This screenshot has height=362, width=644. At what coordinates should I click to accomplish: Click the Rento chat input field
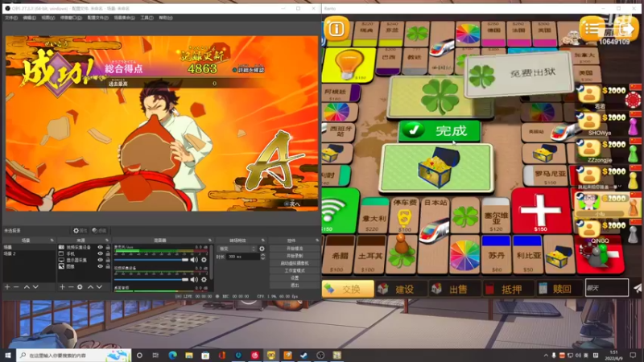coord(607,288)
